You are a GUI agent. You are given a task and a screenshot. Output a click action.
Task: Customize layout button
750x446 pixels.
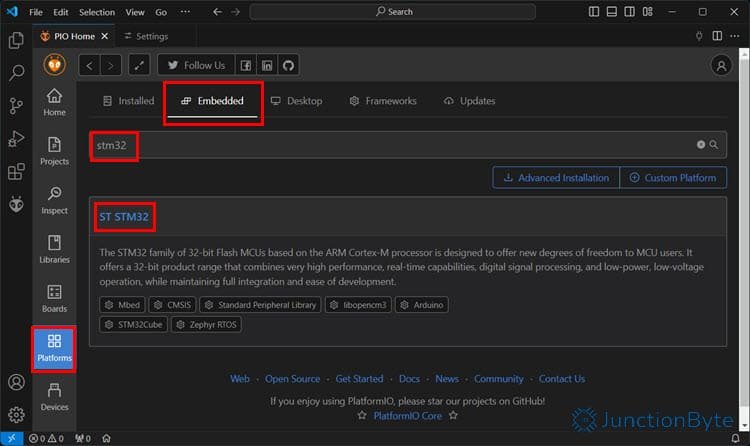(x=648, y=11)
